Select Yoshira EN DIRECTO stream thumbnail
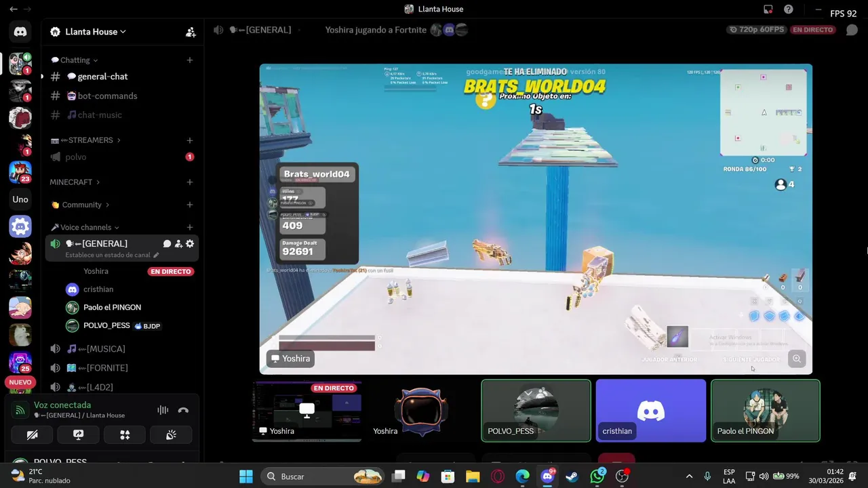 tap(307, 411)
